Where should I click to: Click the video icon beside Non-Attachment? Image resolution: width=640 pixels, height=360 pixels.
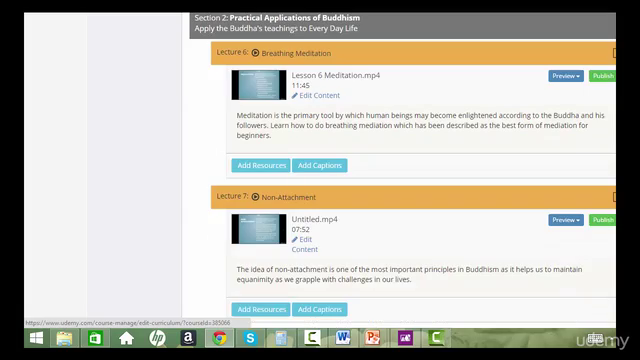255,197
